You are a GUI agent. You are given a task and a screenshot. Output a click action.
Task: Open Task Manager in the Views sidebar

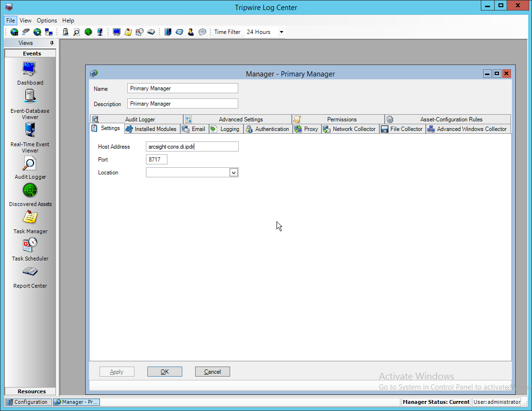tap(30, 222)
